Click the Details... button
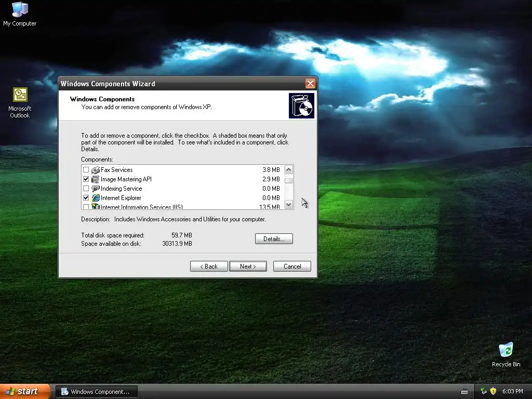The width and height of the screenshot is (532, 399). click(274, 239)
